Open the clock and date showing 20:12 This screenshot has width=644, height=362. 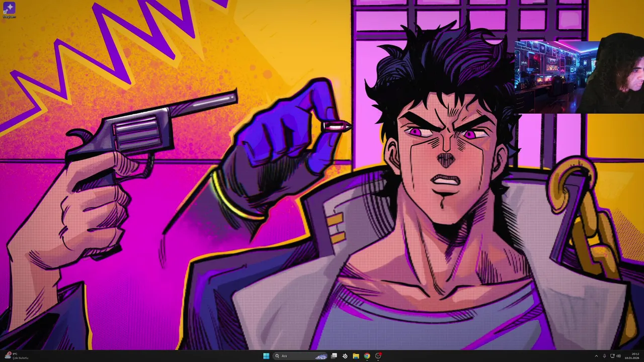pyautogui.click(x=632, y=356)
